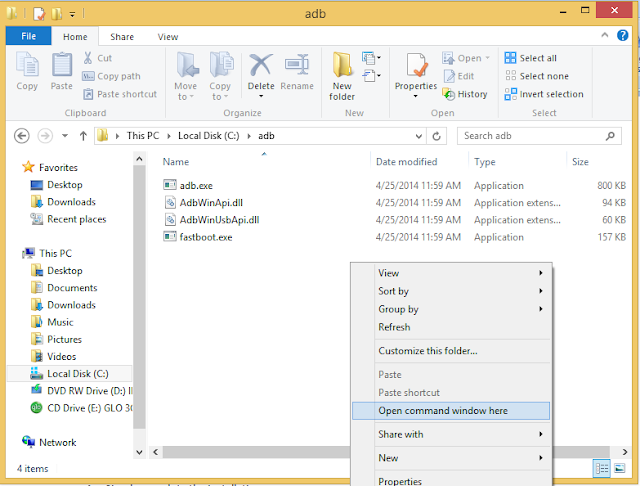The height and width of the screenshot is (486, 640).
Task: Choose Refresh from context menu
Action: coord(451,327)
